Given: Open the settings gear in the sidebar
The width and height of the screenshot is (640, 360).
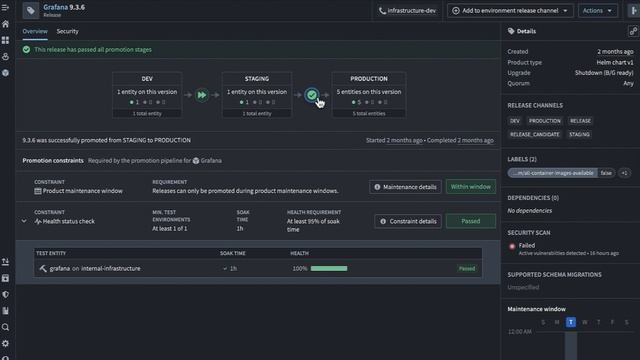Looking at the screenshot, I should tap(5, 343).
